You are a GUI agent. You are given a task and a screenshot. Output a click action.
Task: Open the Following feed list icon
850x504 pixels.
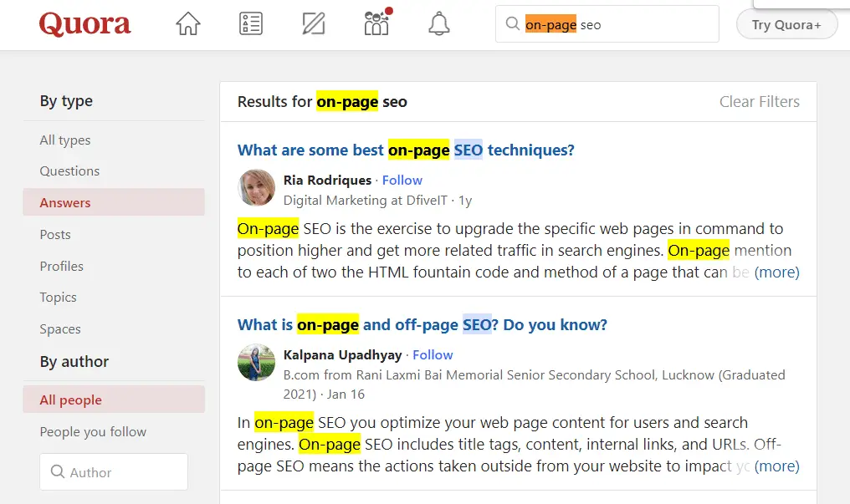251,23
